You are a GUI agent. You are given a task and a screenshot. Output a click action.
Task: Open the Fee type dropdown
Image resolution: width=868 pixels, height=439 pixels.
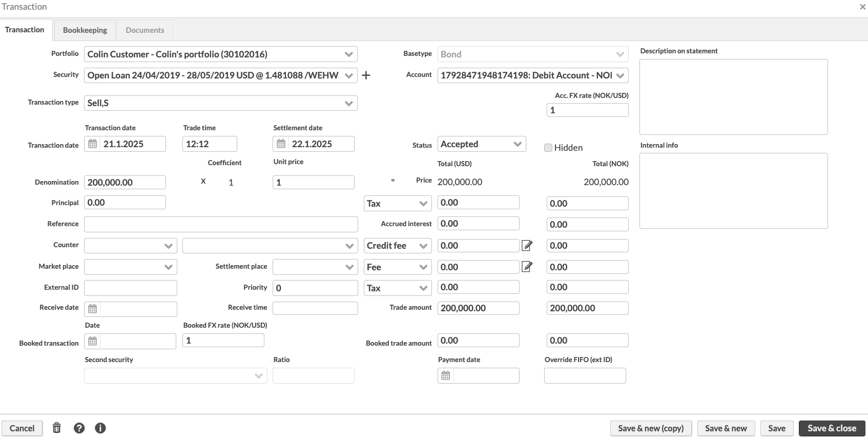[x=398, y=267]
